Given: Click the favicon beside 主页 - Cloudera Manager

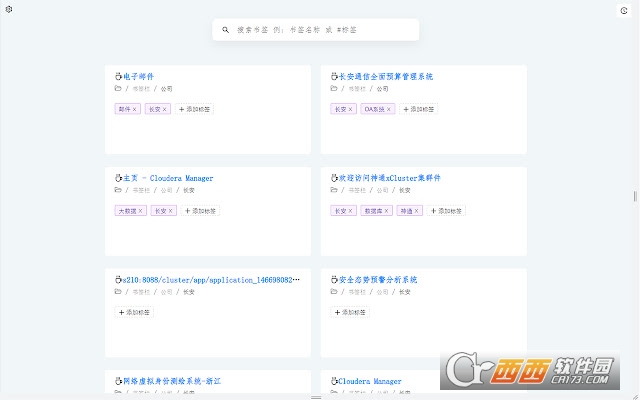Looking at the screenshot, I should 118,178.
